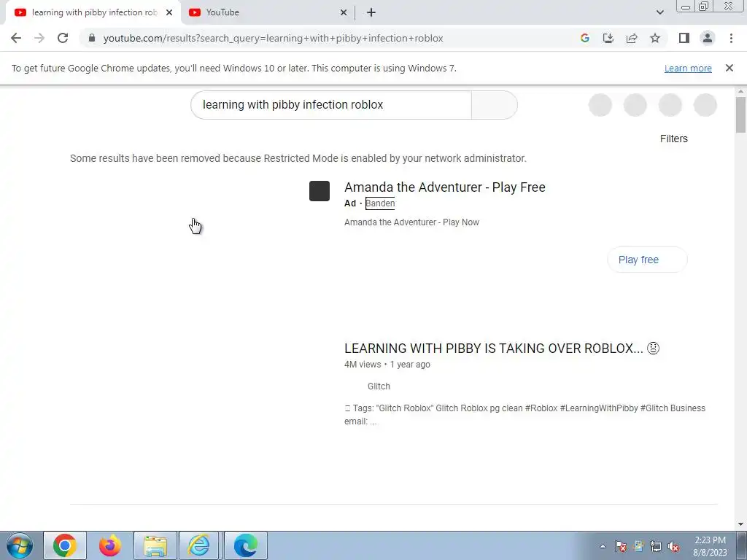747x560 pixels.
Task: Click the 4M views 1 year ago text
Action: tap(387, 365)
